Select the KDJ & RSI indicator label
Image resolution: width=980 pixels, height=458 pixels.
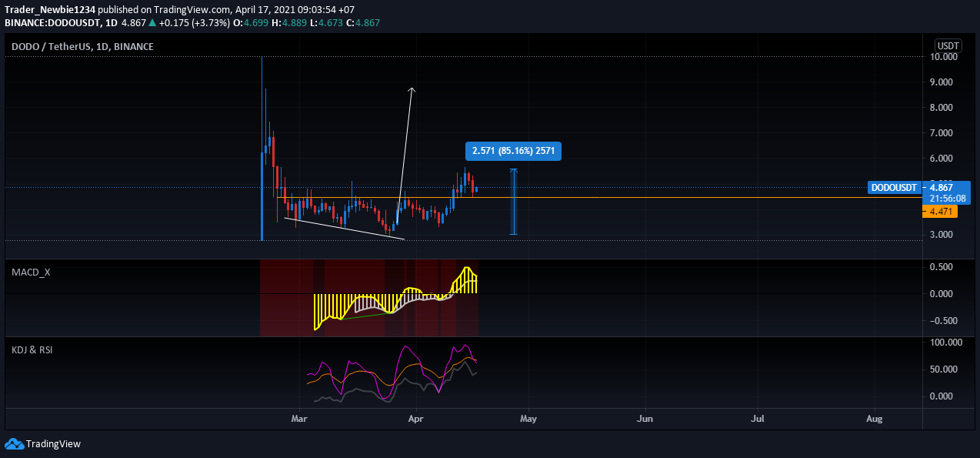coord(33,349)
